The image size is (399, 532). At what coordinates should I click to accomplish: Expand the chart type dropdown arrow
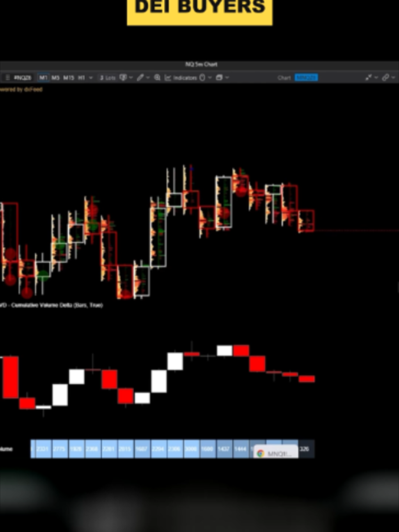pos(131,78)
